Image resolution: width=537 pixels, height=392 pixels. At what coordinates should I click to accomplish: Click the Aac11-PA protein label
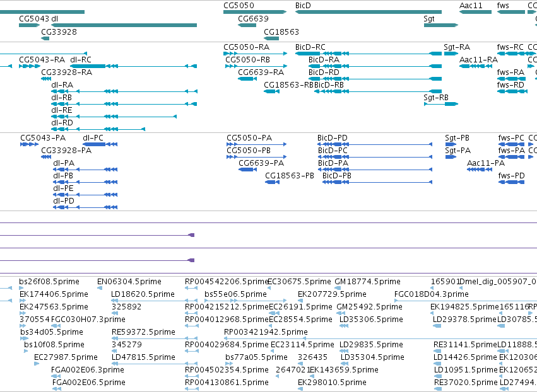(486, 163)
